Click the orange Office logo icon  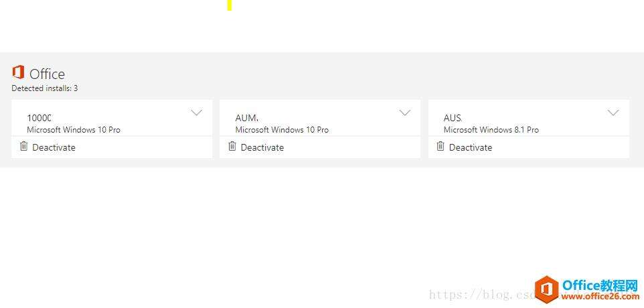(18, 72)
